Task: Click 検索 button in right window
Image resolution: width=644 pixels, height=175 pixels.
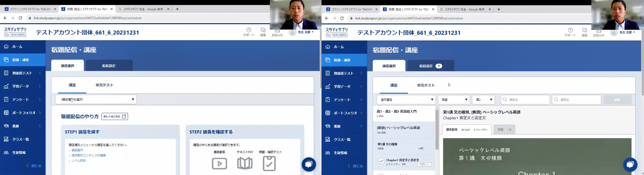Action: coord(617,100)
